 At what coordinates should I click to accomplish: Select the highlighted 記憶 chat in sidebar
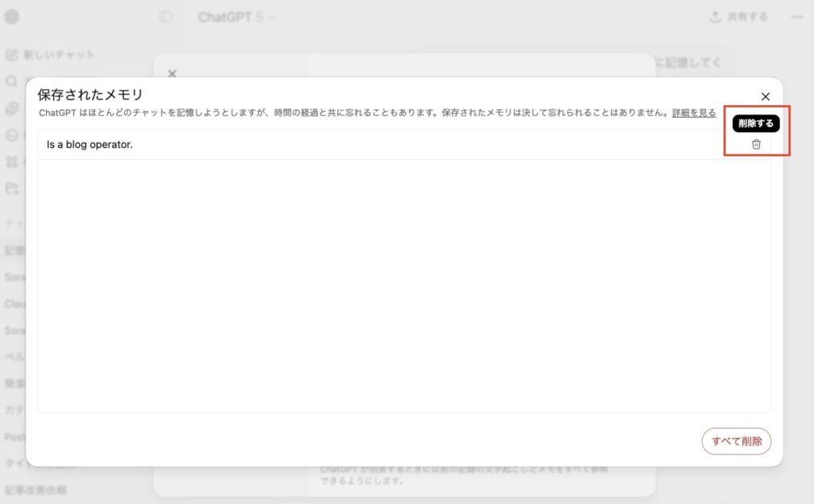(13, 250)
